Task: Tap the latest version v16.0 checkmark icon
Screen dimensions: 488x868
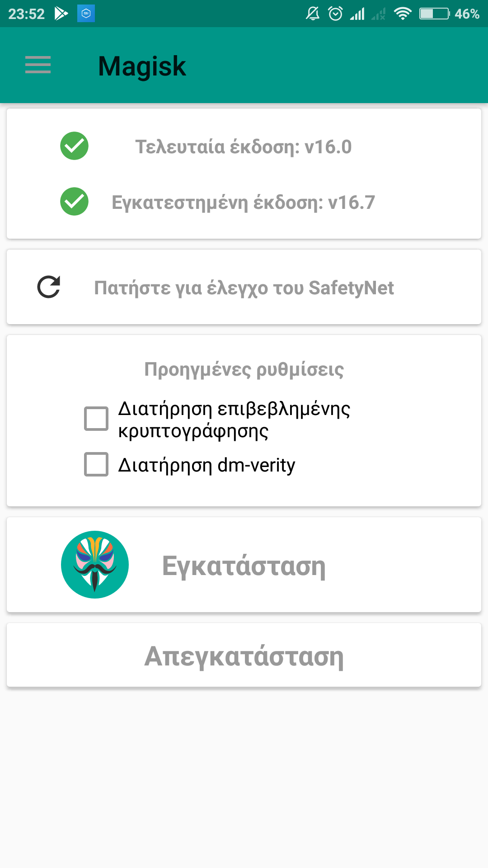Action: point(74,146)
